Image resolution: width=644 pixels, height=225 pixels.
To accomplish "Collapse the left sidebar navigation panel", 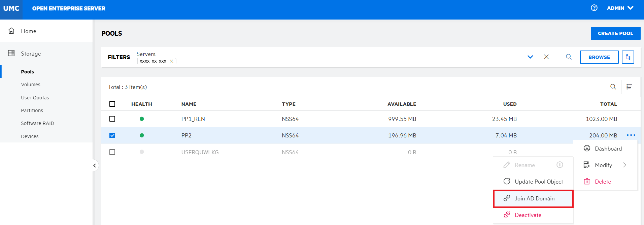I will pos(95,165).
